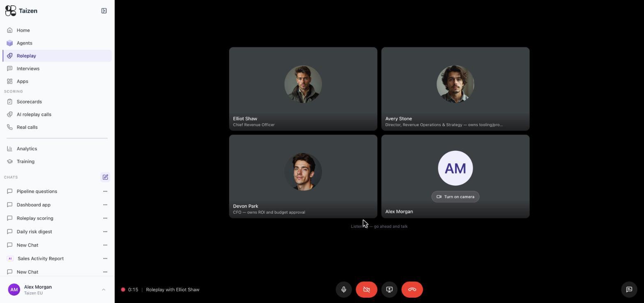The width and height of the screenshot is (644, 303).
Task: Click the large AM initials avatar in the tile
Action: [455, 168]
